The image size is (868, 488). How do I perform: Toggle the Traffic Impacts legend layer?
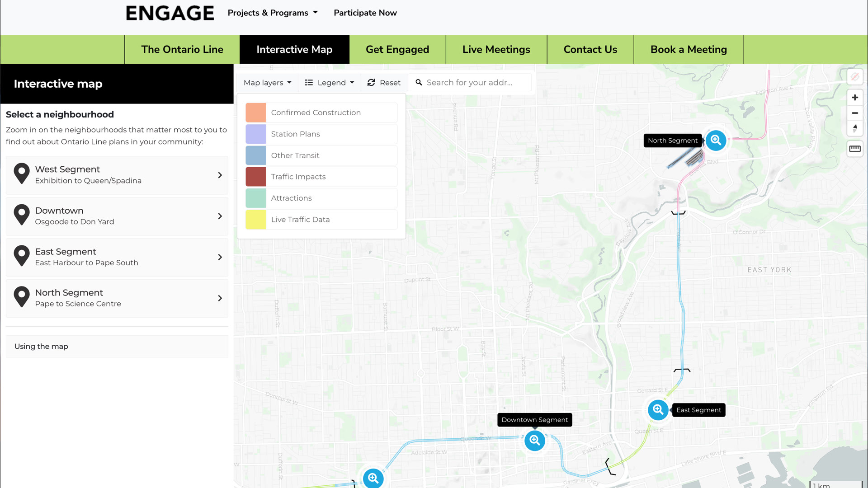point(298,177)
